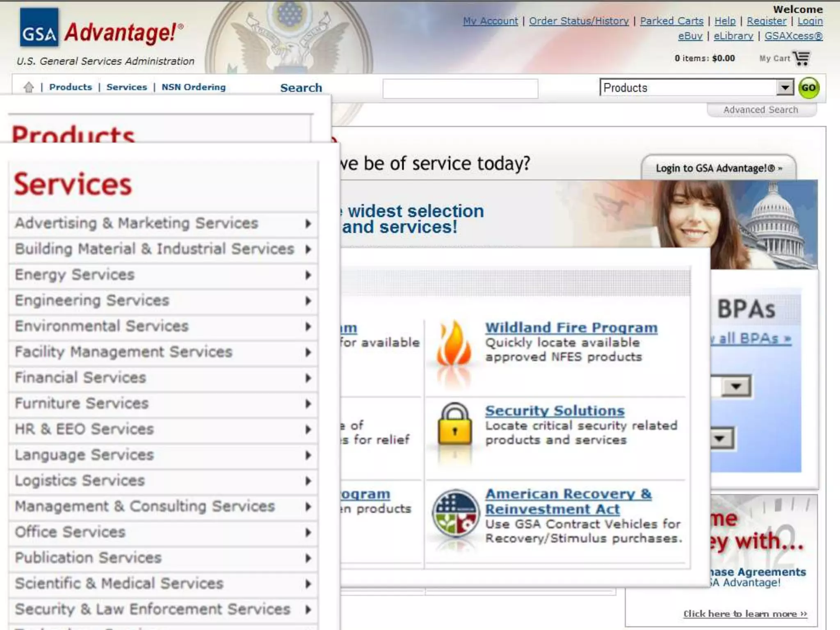
Task: Open the Security Solutions link
Action: point(555,411)
